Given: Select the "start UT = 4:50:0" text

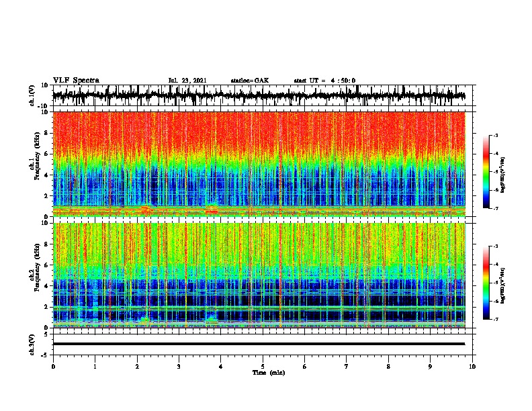Looking at the screenshot, I should [x=324, y=81].
